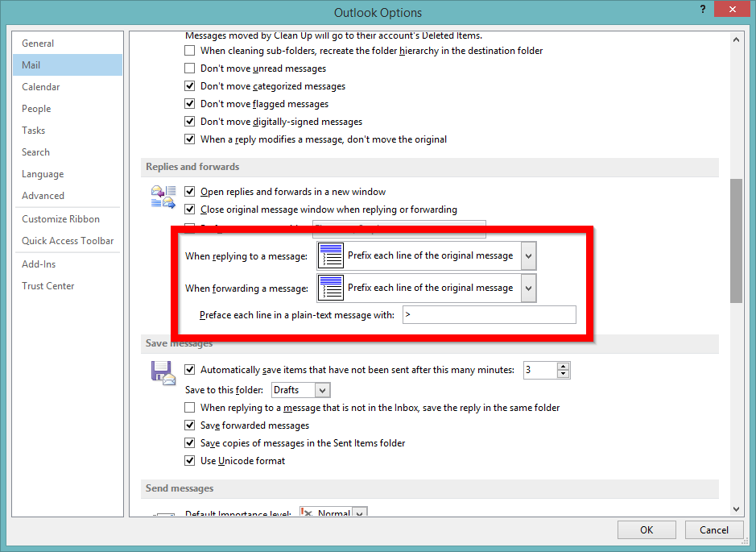Viewport: 756px width, 552px height.
Task: Click the 'When forwarding a message:' label
Action: [247, 288]
